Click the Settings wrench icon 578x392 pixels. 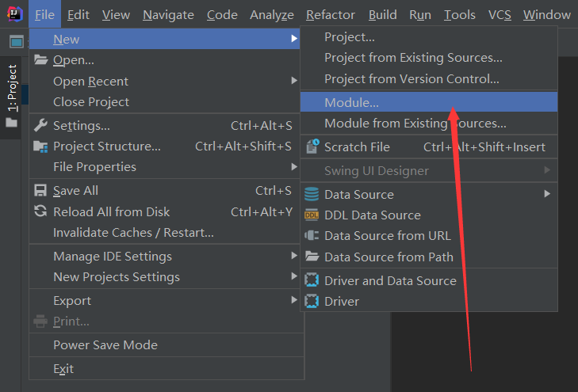40,125
